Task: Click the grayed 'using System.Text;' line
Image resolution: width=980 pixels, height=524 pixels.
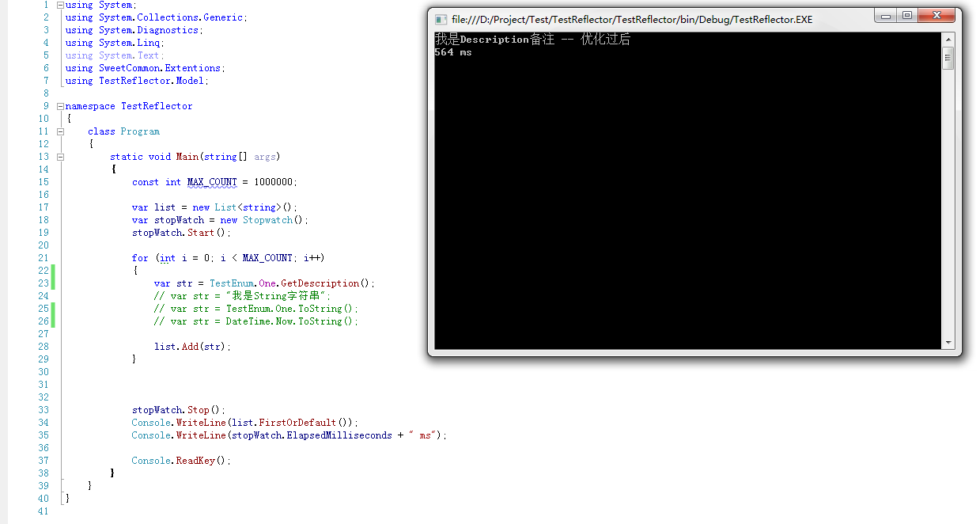Action: [115, 55]
